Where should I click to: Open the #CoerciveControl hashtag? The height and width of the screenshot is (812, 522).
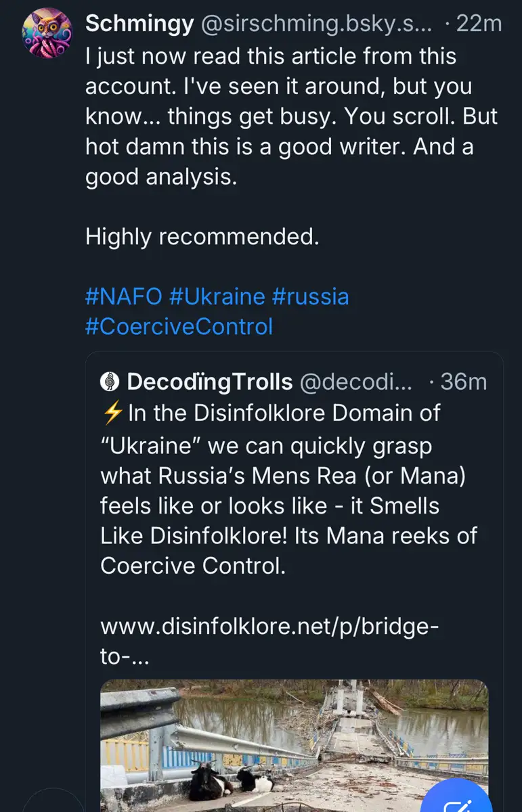coord(179,327)
